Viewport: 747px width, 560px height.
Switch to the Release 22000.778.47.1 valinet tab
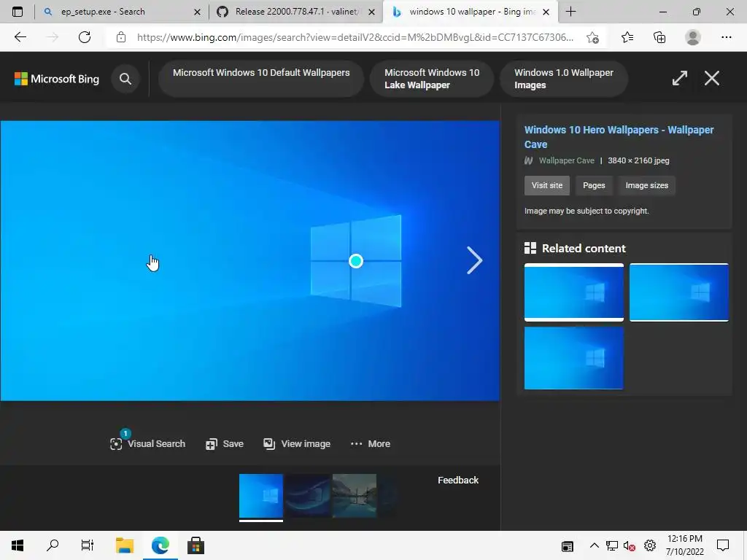(295, 12)
